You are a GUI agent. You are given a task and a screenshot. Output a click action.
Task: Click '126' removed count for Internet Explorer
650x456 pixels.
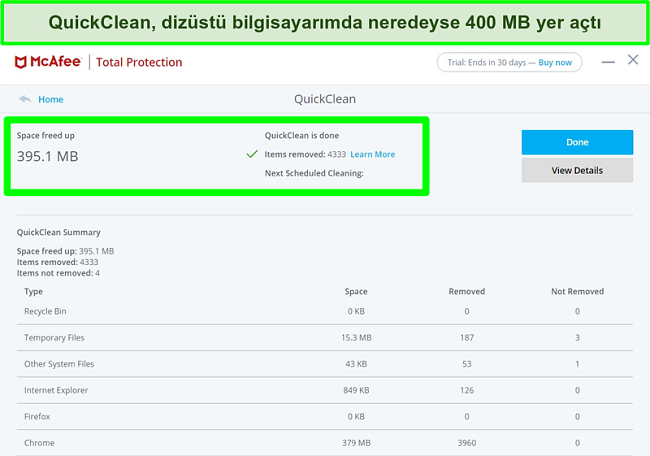click(x=467, y=390)
